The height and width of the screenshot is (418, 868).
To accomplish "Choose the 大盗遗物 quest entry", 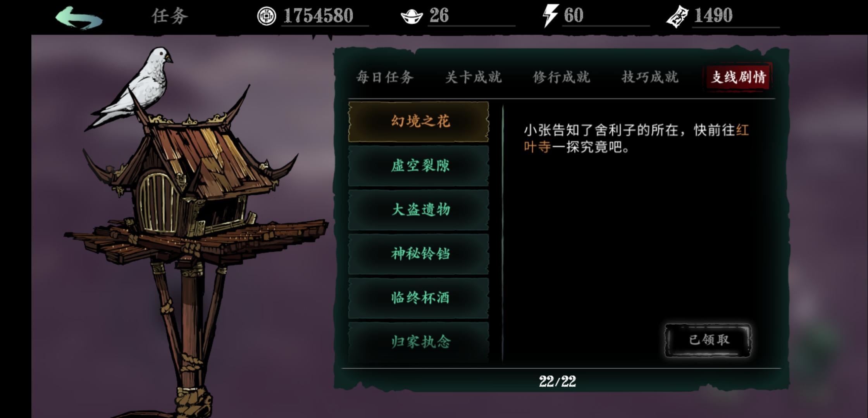I will coord(418,210).
